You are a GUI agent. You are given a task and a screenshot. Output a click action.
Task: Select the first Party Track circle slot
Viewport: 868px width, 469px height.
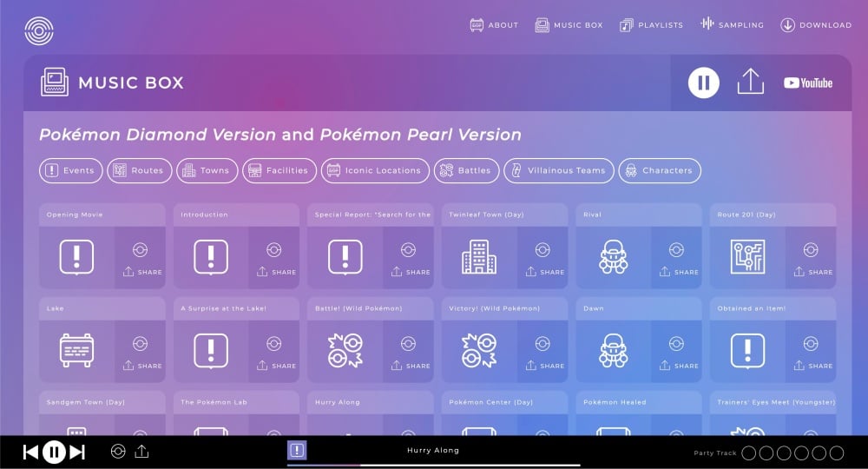[749, 452]
